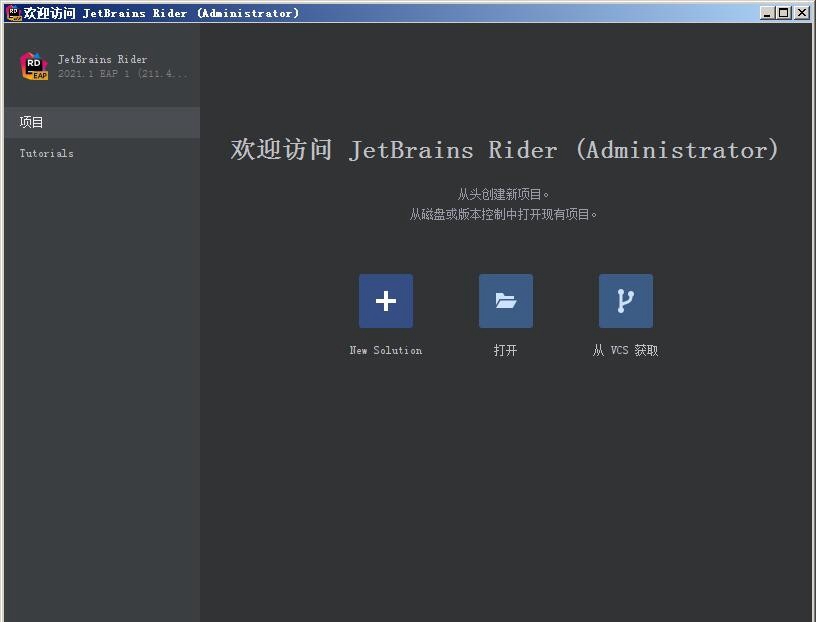Select the 项目 tab in sidebar
This screenshot has height=622, width=816.
coord(102,122)
